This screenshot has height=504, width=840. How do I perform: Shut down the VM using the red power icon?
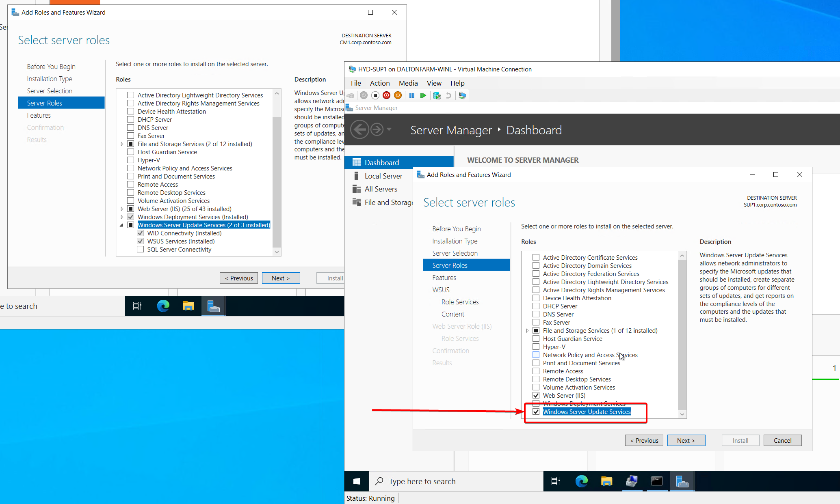[x=387, y=95]
